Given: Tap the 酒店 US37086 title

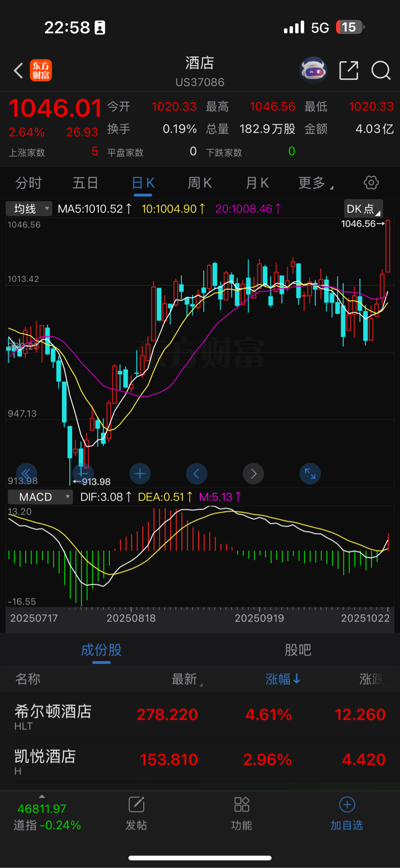Looking at the screenshot, I should coord(200,71).
